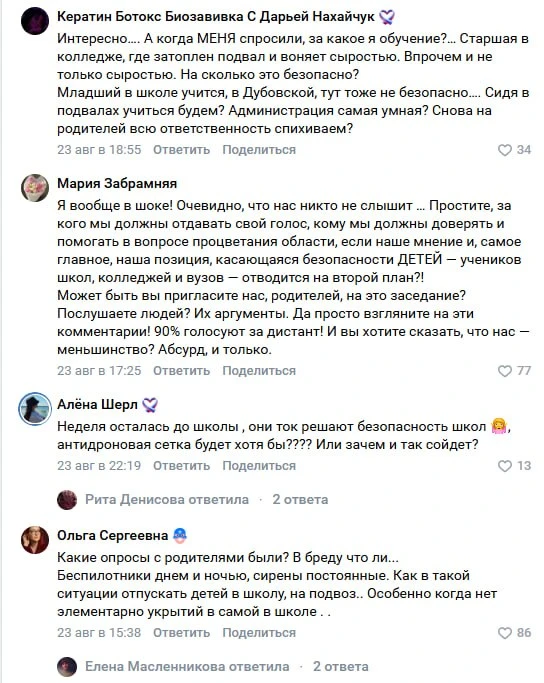This screenshot has height=683, width=544.
Task: Like Мария Забрамняя's comment heart icon
Action: point(504,371)
